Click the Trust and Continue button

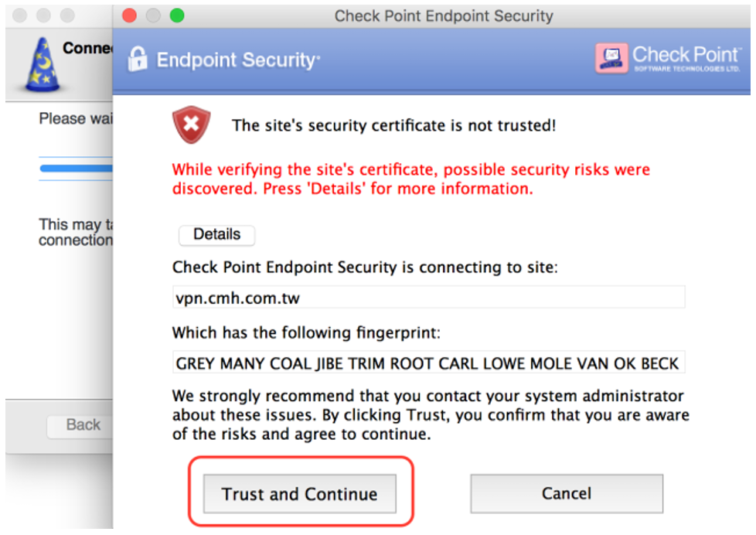pos(299,494)
